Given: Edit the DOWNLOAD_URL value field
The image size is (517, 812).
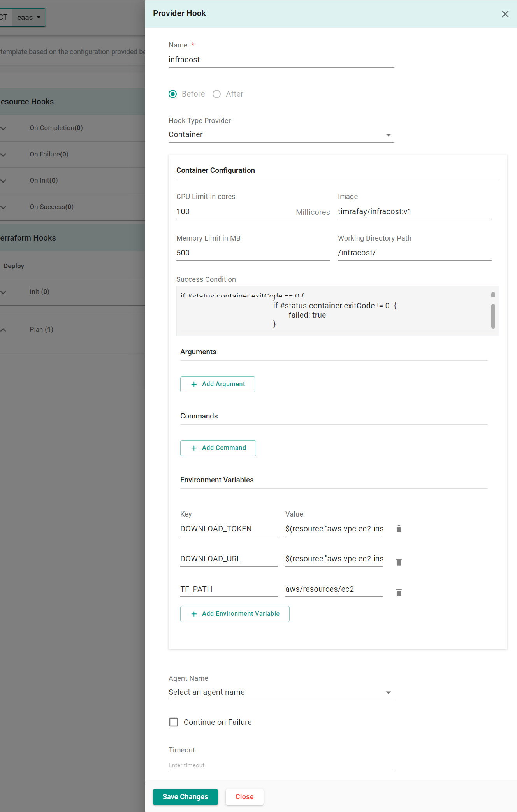Looking at the screenshot, I should (x=334, y=559).
